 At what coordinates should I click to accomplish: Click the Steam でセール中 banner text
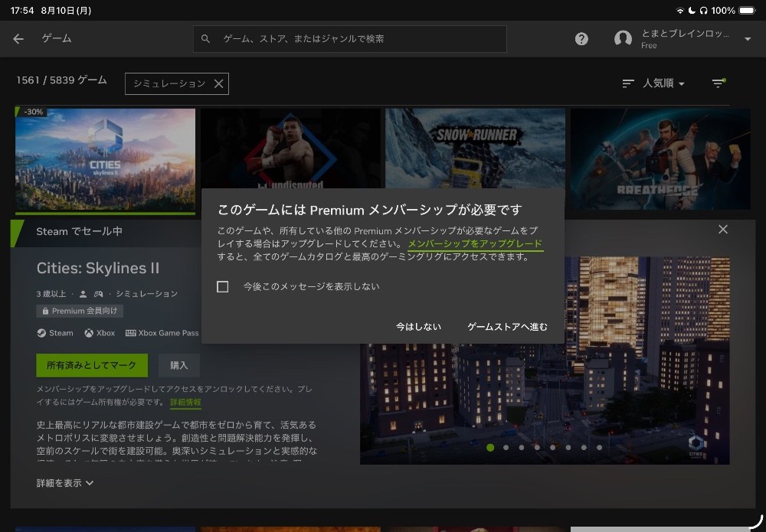[79, 231]
